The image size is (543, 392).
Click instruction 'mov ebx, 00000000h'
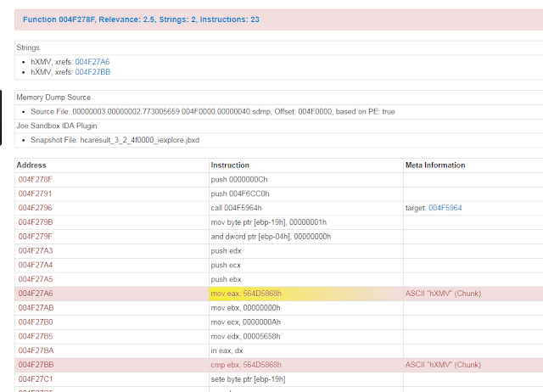245,308
